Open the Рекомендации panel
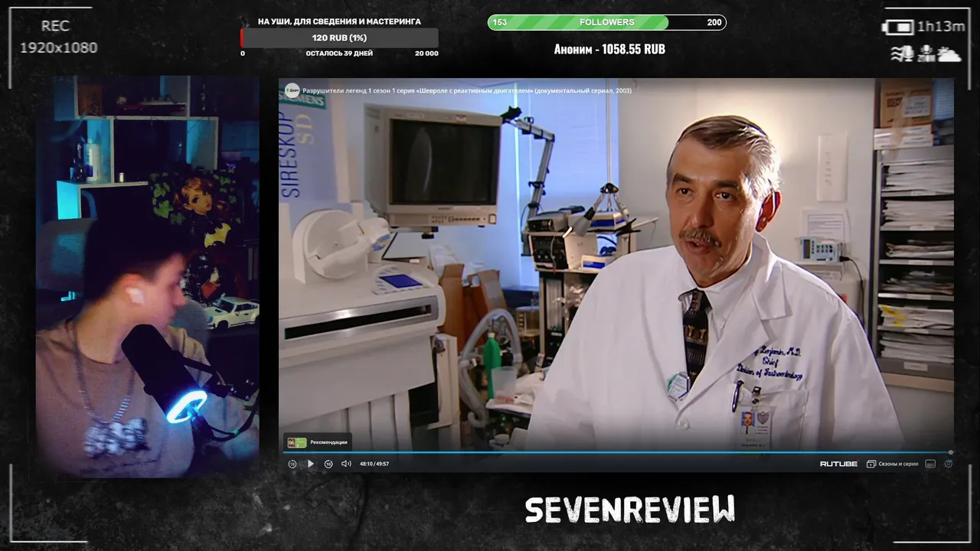The image size is (980, 551). point(318,442)
